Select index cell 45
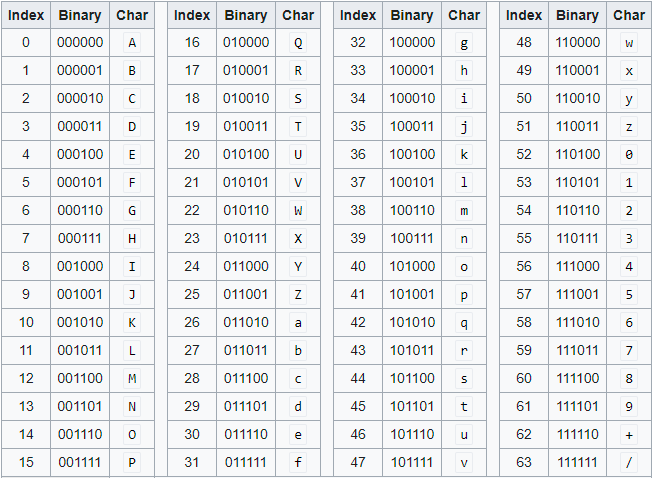 pyautogui.click(x=358, y=406)
